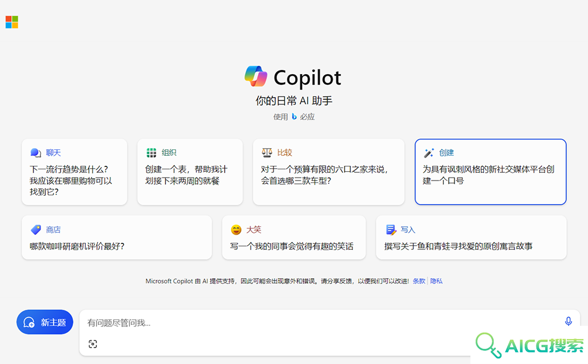Screen dimensions: 588x364
Task: Open the 隐私 privacy link
Action: pyautogui.click(x=436, y=281)
